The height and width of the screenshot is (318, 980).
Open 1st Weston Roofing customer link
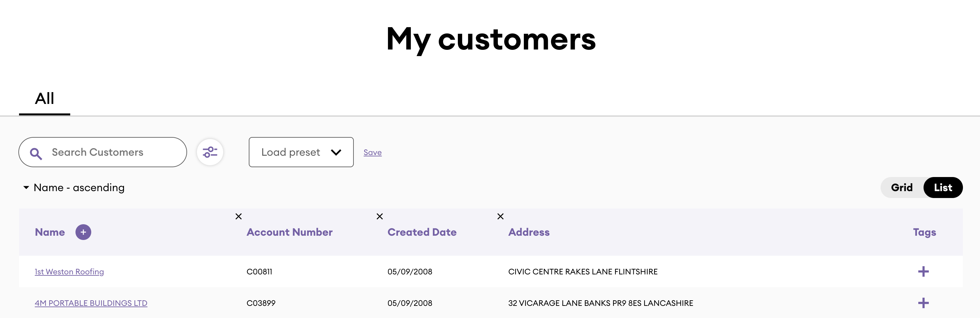69,272
